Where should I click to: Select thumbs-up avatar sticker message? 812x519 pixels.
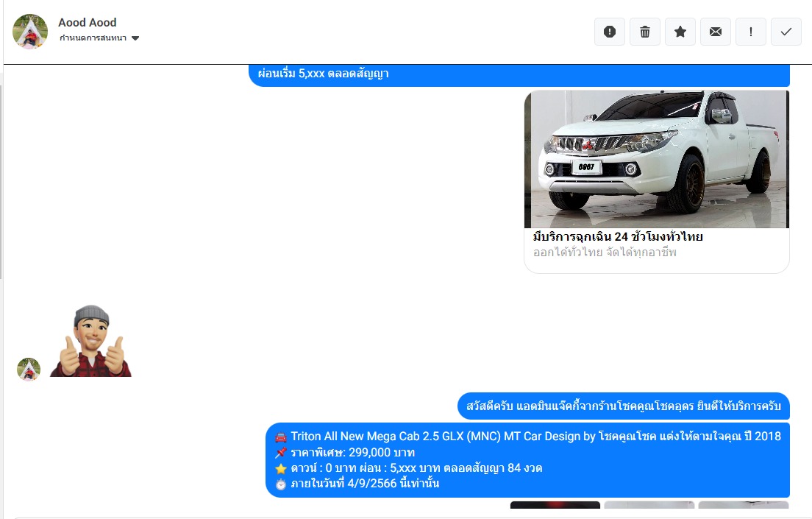[90, 341]
